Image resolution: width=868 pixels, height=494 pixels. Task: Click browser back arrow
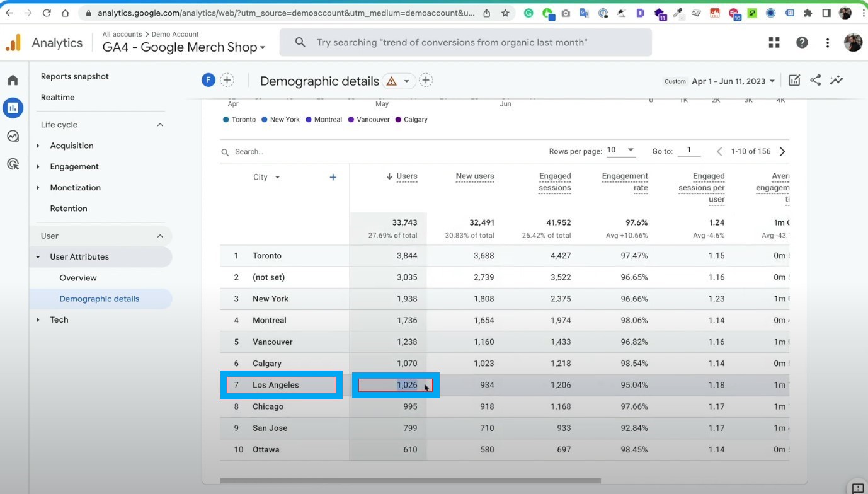tap(9, 13)
